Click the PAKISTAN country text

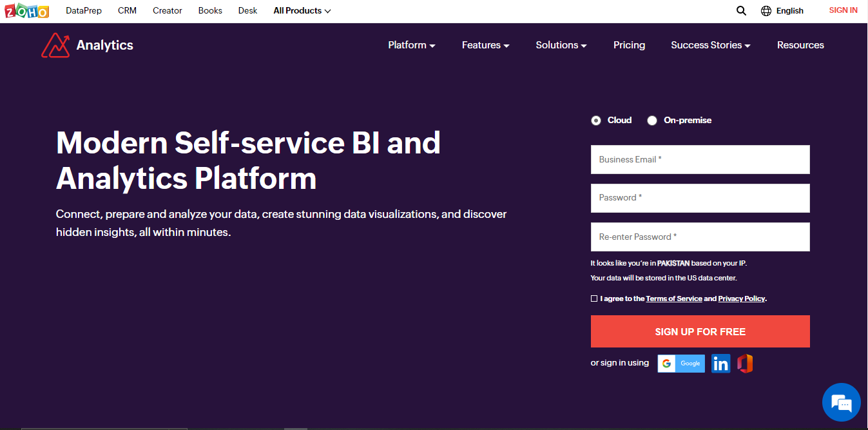(673, 263)
